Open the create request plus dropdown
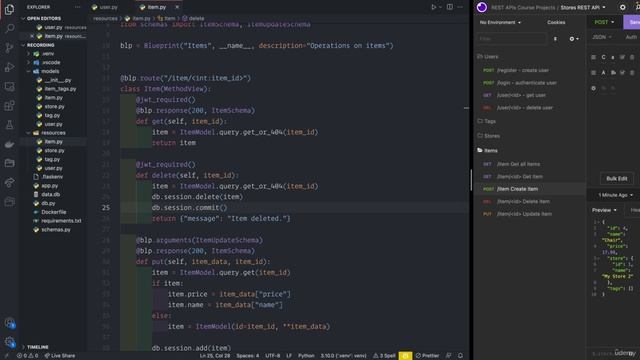This screenshot has width=640, height=360. pos(574,39)
